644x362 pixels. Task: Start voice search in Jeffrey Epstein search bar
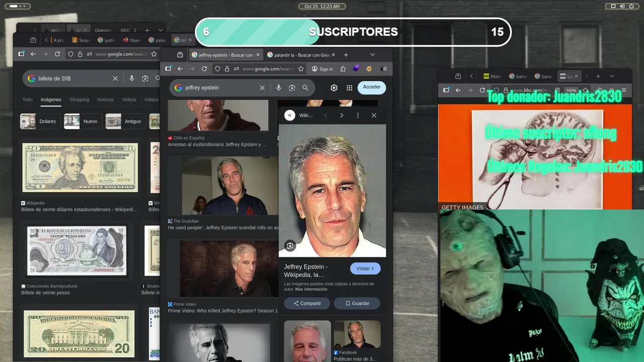[278, 87]
